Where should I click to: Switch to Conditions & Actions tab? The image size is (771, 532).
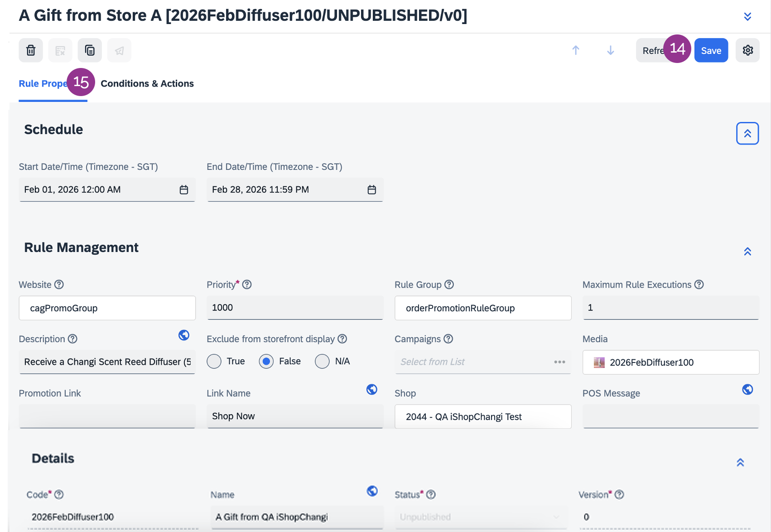click(x=147, y=84)
